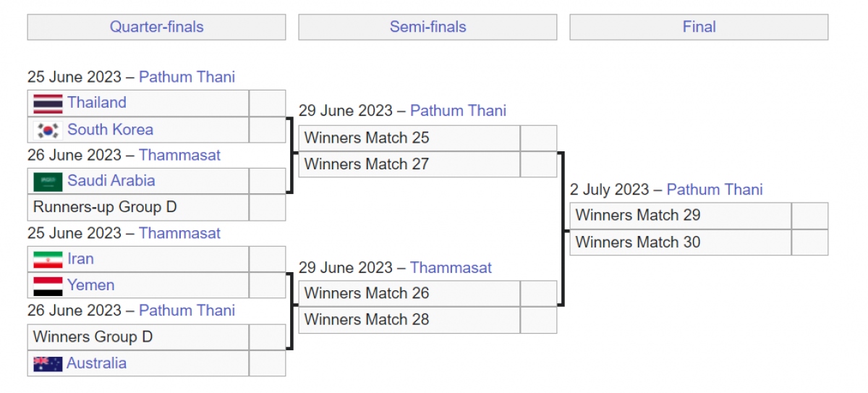This screenshot has width=868, height=393.
Task: Open the Semi-finals header link
Action: tap(427, 28)
